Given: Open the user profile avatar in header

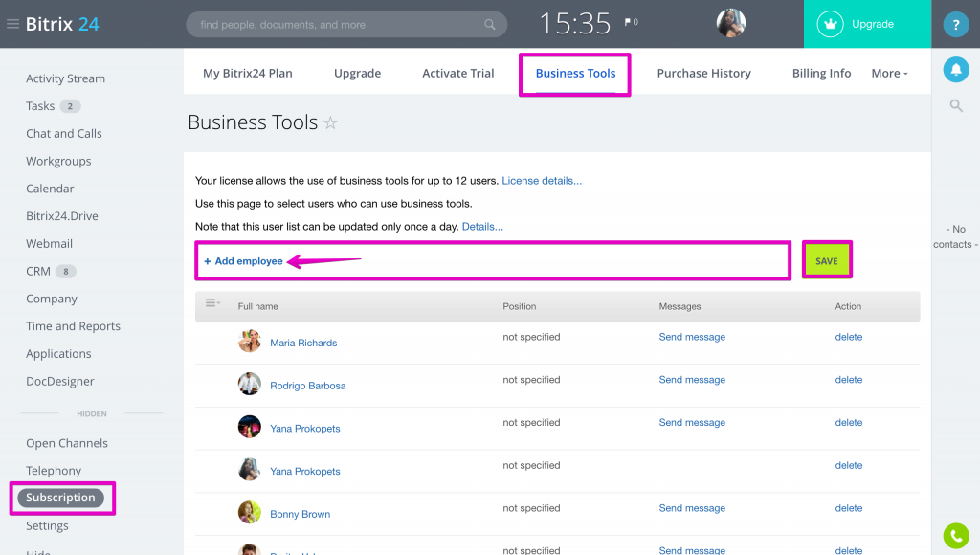Looking at the screenshot, I should click(730, 24).
